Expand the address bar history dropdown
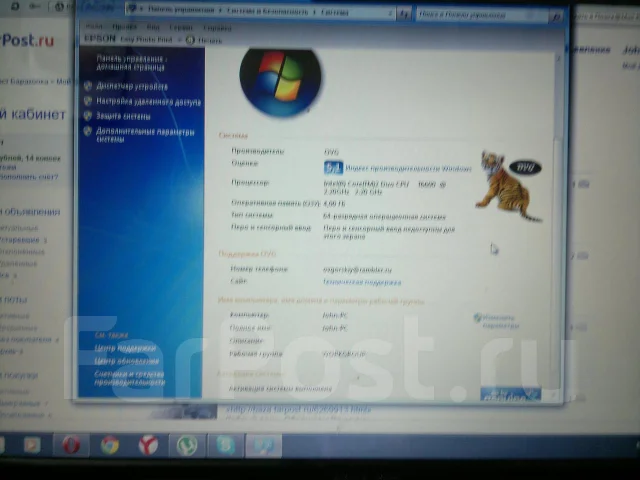 390,14
